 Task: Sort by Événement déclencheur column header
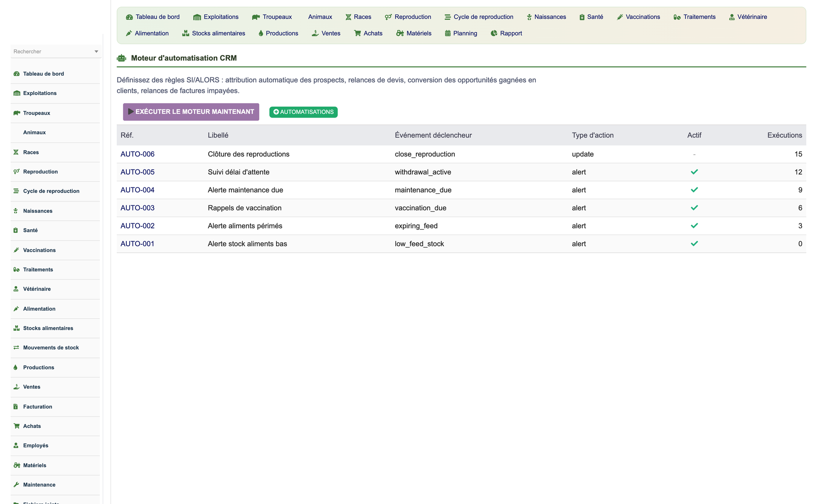click(433, 136)
